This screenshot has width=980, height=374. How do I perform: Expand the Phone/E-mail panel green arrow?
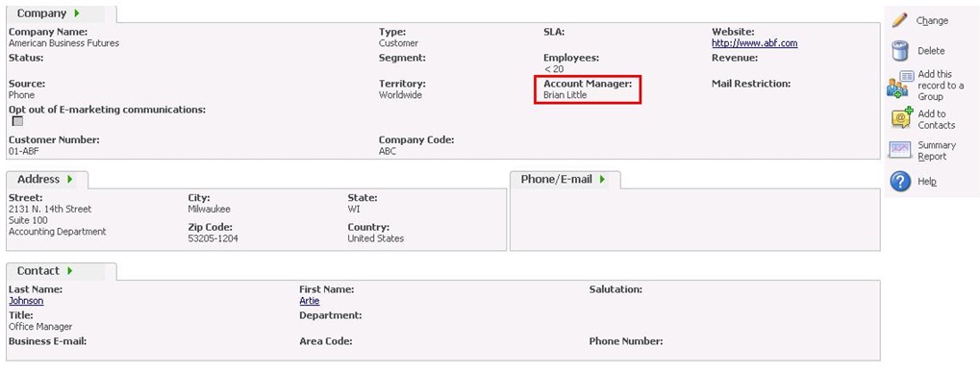click(602, 179)
